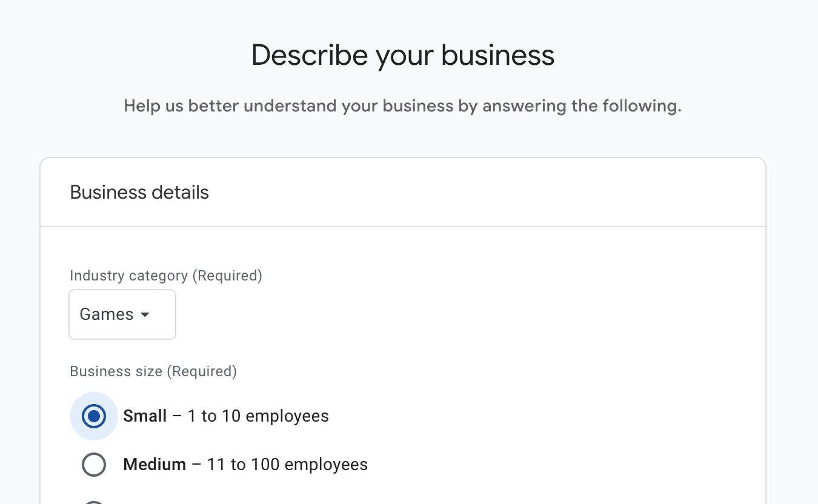This screenshot has height=504, width=818.
Task: Click the '11 to 100 employees' text
Action: point(287,465)
